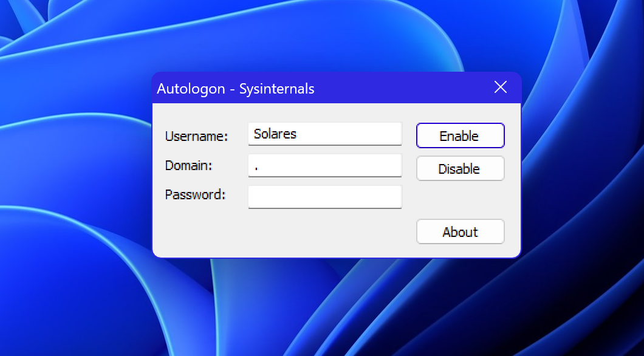Screen dimensions: 644x356
Task: Click the Disable button
Action: click(x=460, y=168)
